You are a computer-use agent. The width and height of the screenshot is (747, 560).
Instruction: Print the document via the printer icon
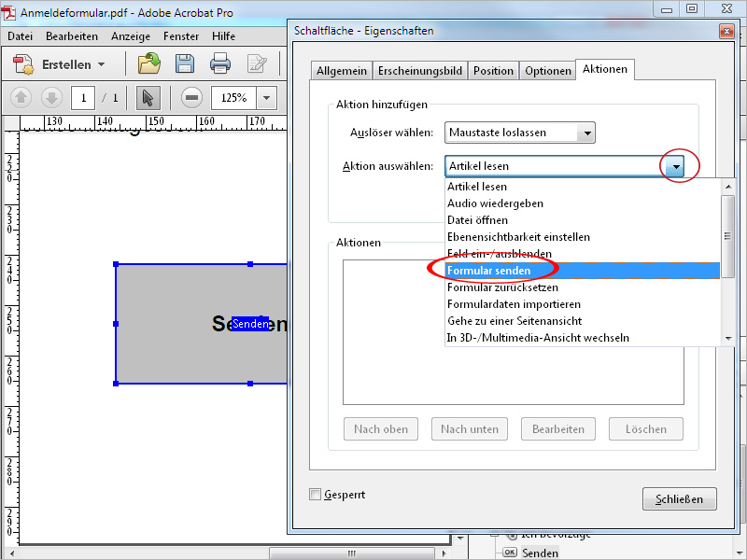(x=220, y=63)
